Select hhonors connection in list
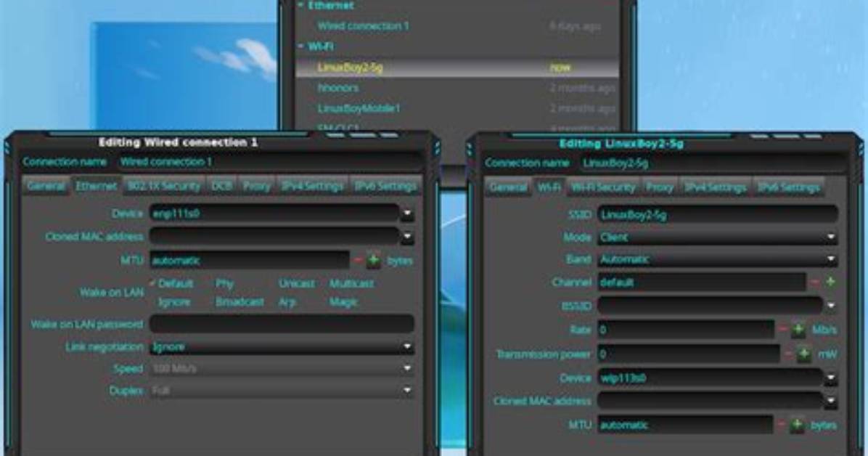 tap(457, 88)
